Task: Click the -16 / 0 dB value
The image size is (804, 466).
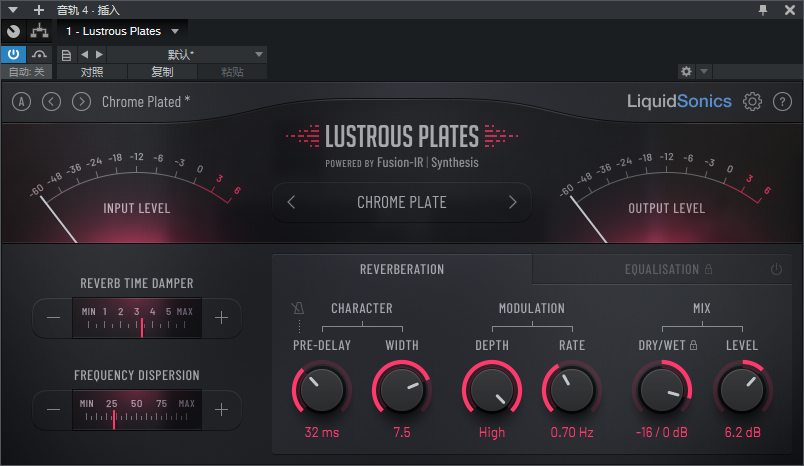Action: [x=661, y=432]
